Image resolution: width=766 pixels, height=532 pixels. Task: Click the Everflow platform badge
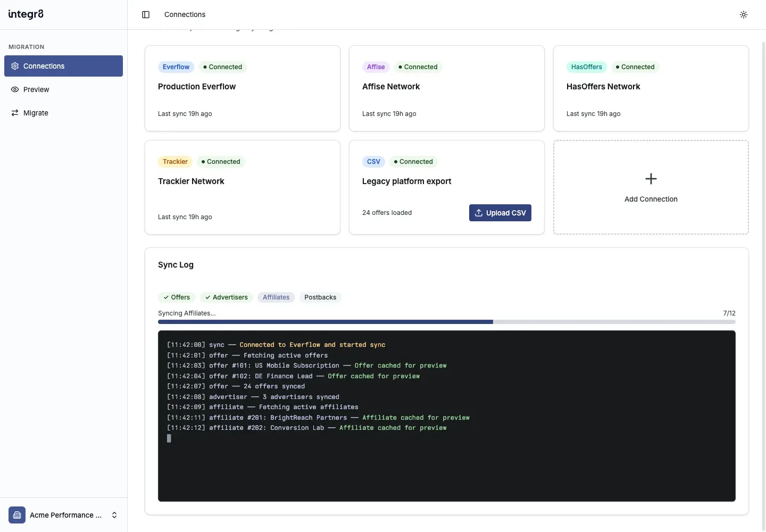176,67
